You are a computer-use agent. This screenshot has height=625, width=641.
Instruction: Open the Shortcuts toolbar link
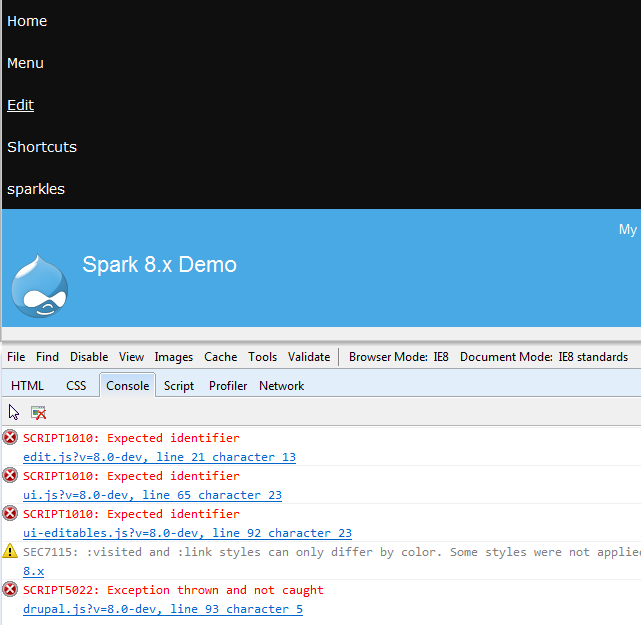click(x=42, y=147)
